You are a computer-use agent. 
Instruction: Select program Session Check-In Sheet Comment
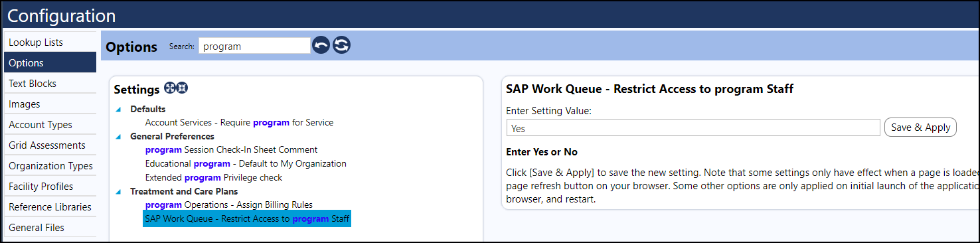(231, 150)
